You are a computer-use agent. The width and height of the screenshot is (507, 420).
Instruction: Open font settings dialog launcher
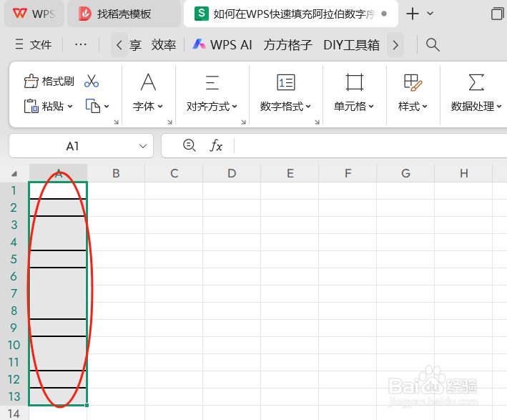[169, 122]
